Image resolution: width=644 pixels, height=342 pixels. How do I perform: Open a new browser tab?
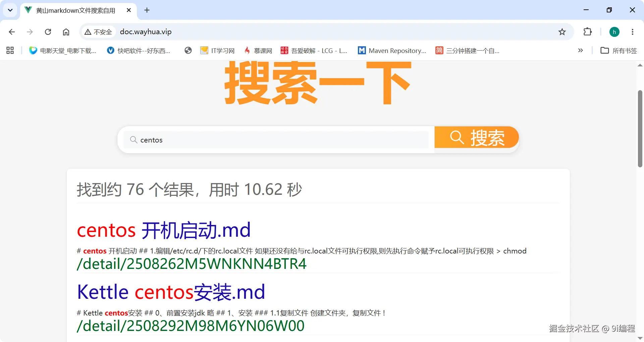[x=147, y=10]
